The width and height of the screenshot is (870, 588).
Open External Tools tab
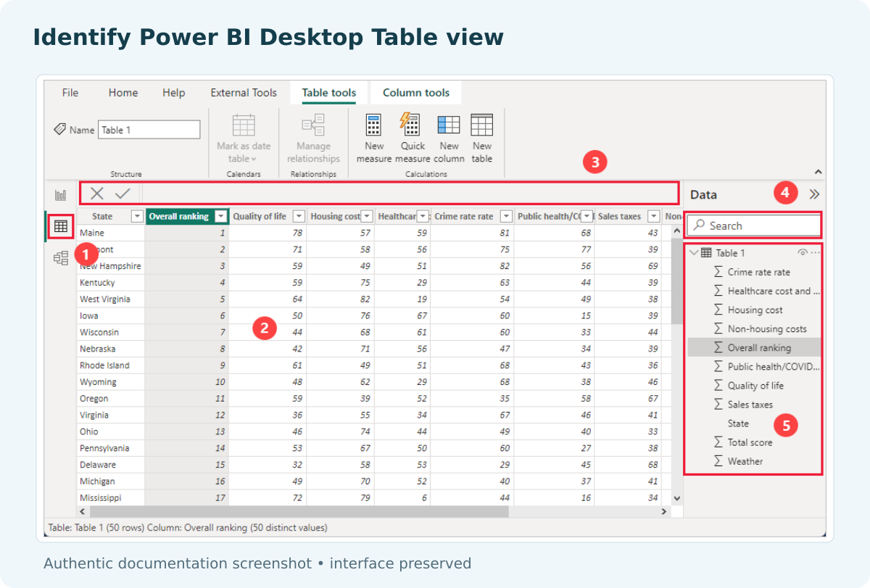244,93
